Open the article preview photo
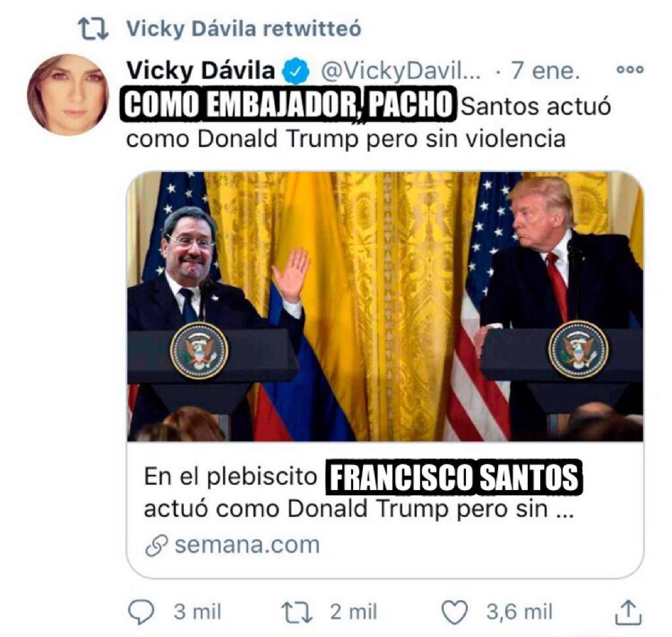 point(385,306)
